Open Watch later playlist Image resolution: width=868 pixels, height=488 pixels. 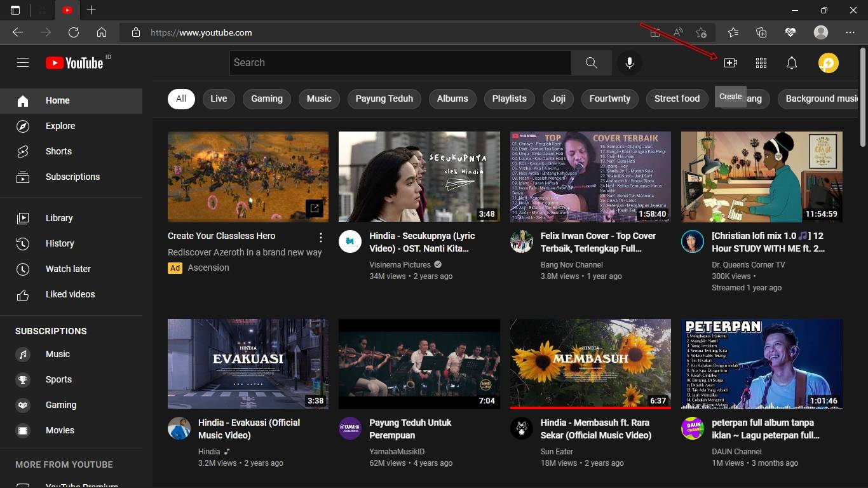click(71, 269)
